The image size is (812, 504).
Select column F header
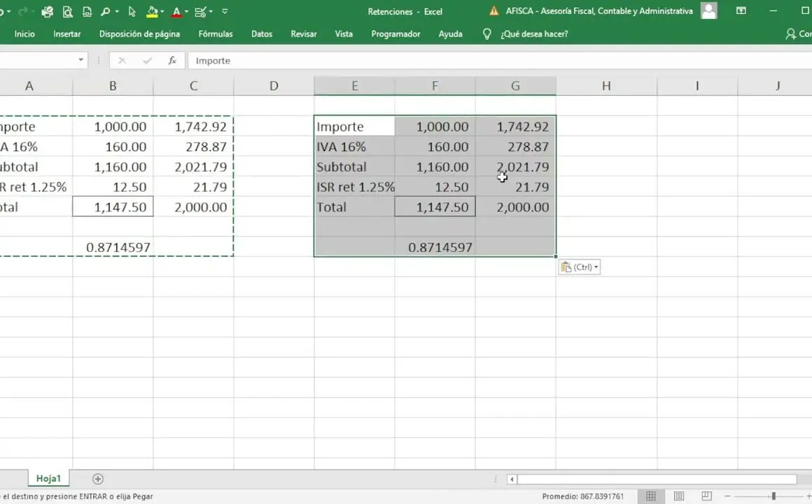click(435, 86)
